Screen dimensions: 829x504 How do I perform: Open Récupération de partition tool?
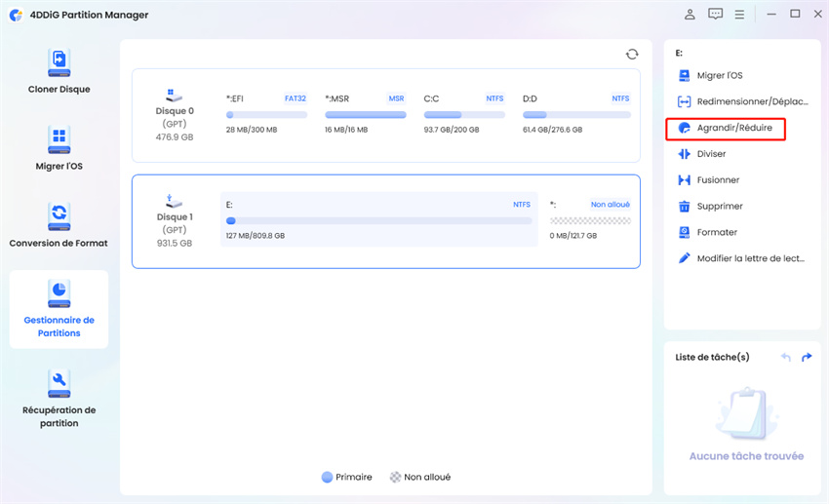(x=59, y=381)
